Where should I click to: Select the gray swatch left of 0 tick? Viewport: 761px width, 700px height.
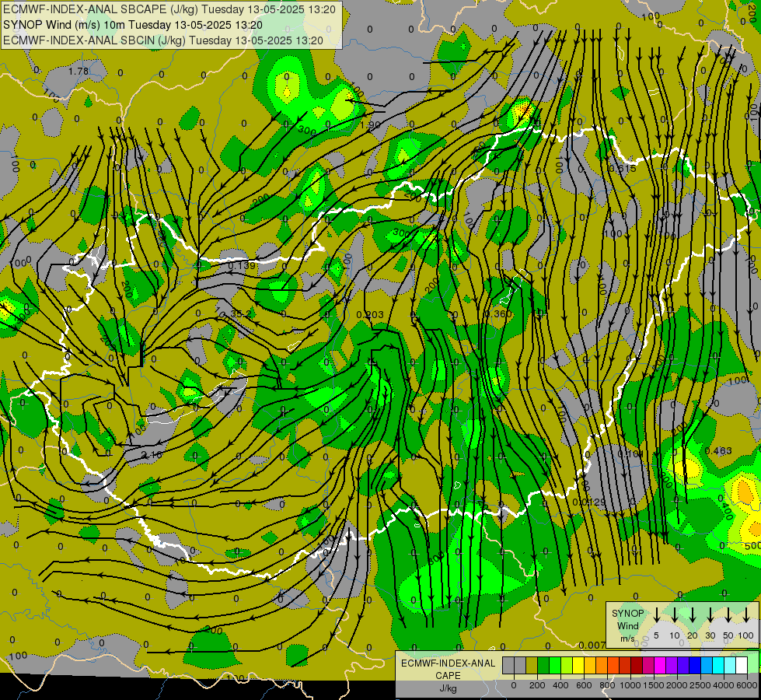[x=508, y=665]
